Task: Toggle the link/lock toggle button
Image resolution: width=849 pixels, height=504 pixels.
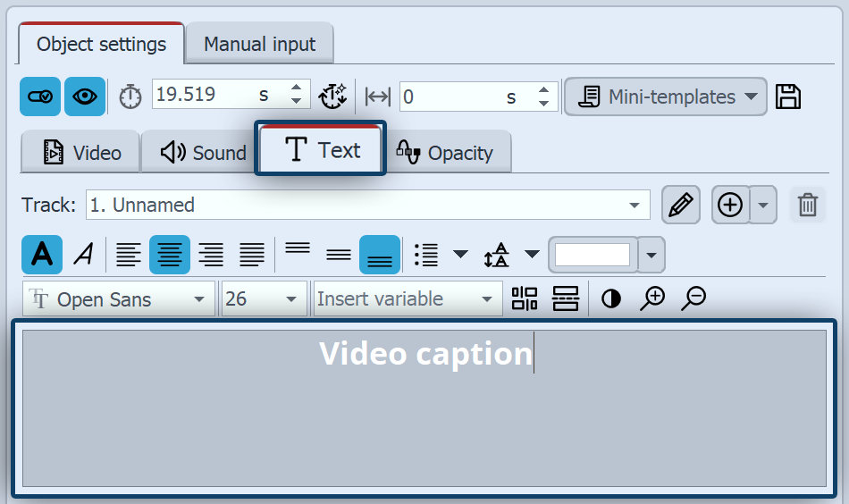Action: pyautogui.click(x=40, y=97)
